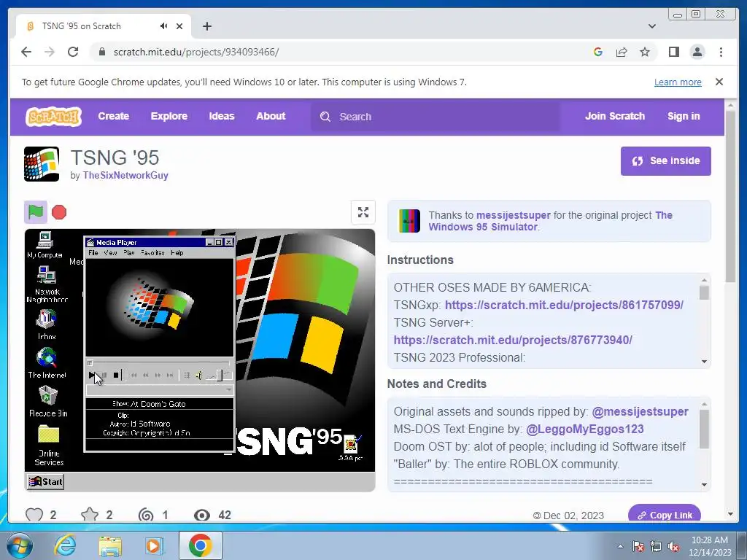Click the red stop sign button
This screenshot has width=747, height=560.
pos(59,212)
